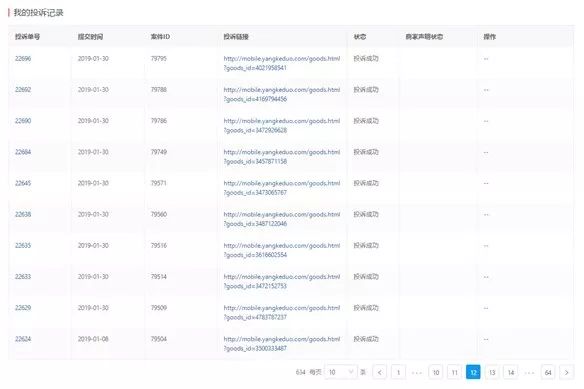This screenshot has width=584, height=389.
Task: Click the -- operation cell in row 22692
Action: [486, 90]
